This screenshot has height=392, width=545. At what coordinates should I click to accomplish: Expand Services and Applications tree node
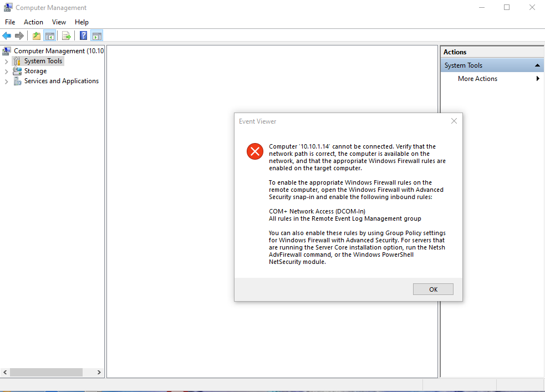pyautogui.click(x=6, y=82)
